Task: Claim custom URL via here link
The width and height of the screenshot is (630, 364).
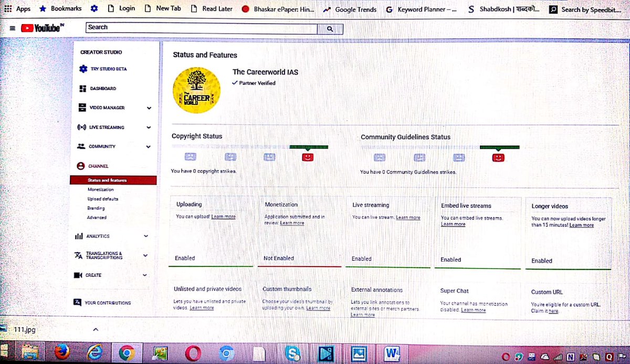Action: [x=553, y=311]
